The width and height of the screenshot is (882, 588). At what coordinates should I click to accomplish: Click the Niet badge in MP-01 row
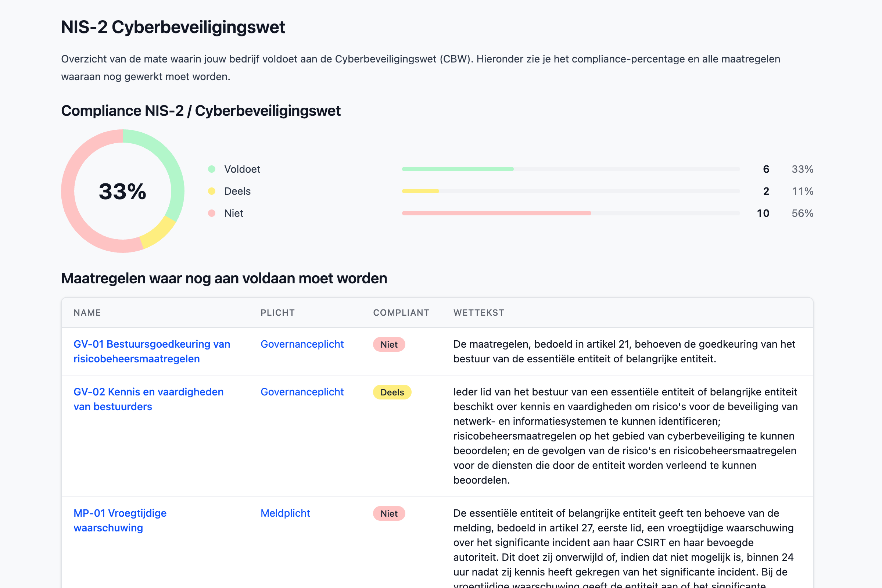click(389, 513)
